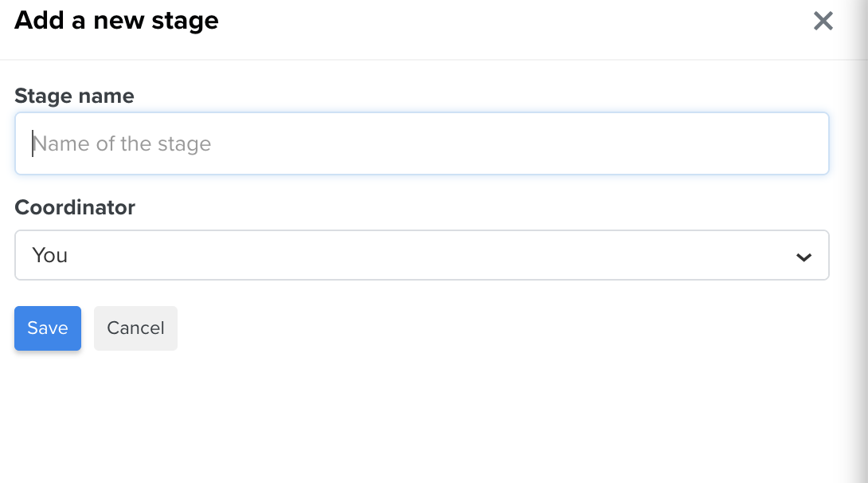Click the Stage name label

pyautogui.click(x=74, y=96)
